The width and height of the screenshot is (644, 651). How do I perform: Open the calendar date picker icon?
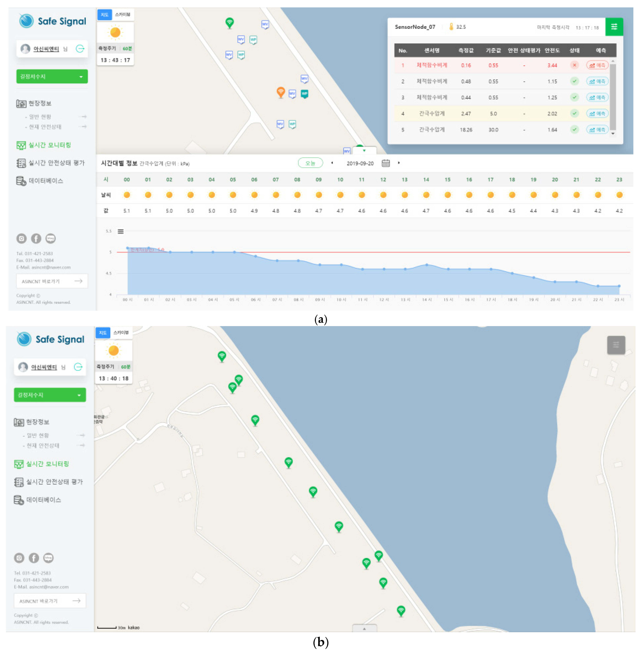[x=386, y=163]
